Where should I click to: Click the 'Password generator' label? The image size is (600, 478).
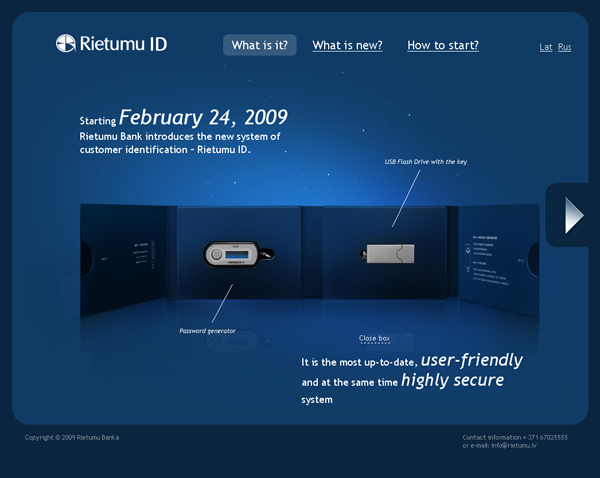point(207,331)
